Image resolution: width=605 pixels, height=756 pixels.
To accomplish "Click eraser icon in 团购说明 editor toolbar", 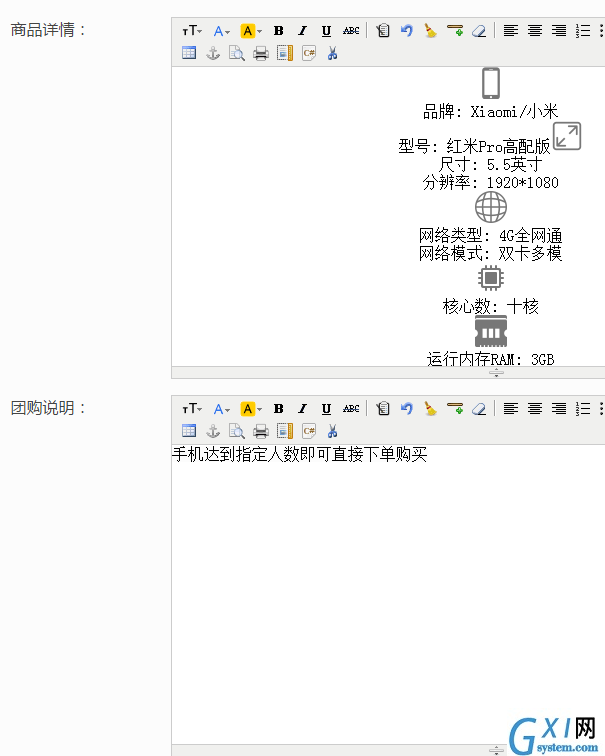I will 479,409.
